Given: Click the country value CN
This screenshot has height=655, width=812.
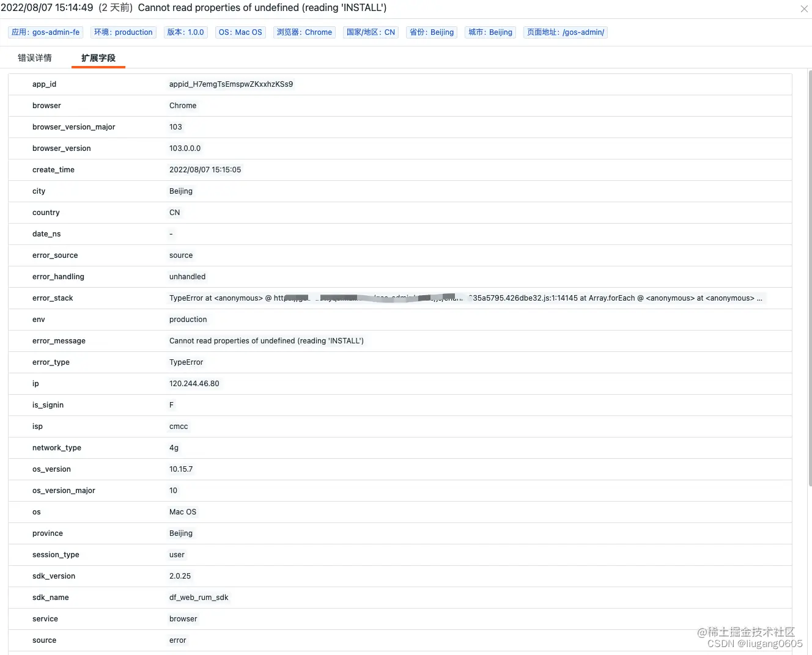Looking at the screenshot, I should point(175,213).
